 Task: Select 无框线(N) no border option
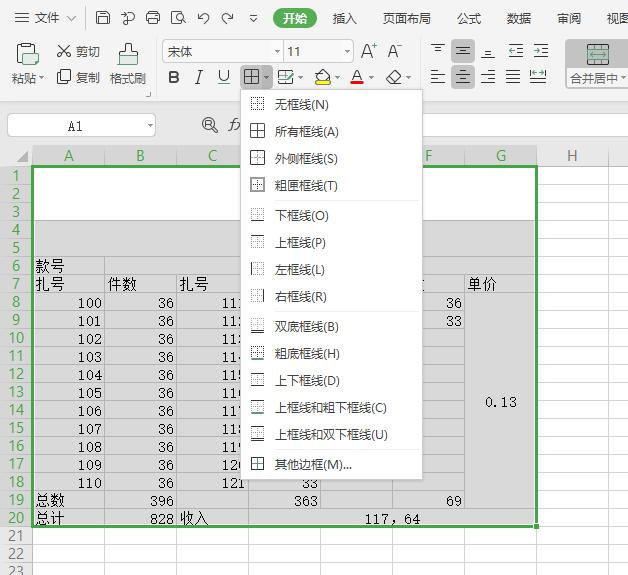pyautogui.click(x=332, y=105)
